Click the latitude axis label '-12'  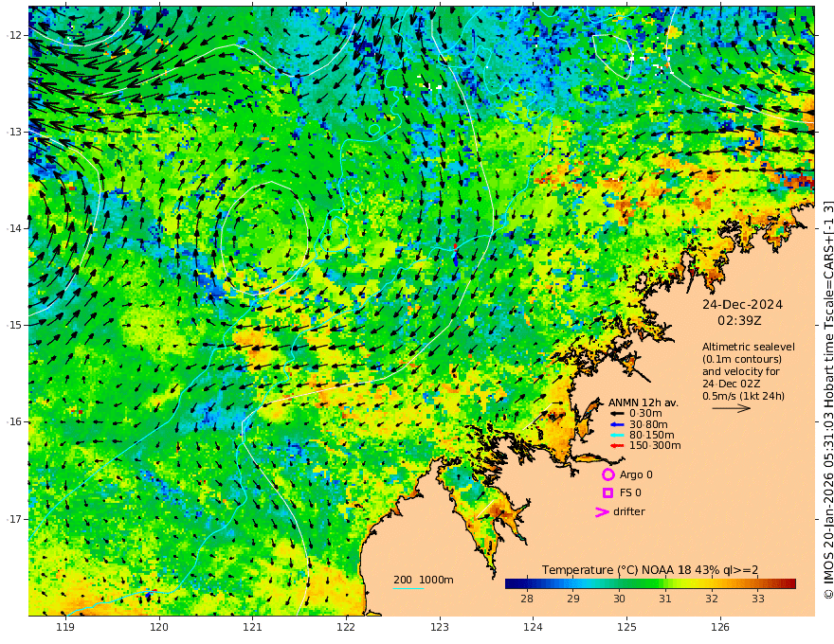coord(14,35)
